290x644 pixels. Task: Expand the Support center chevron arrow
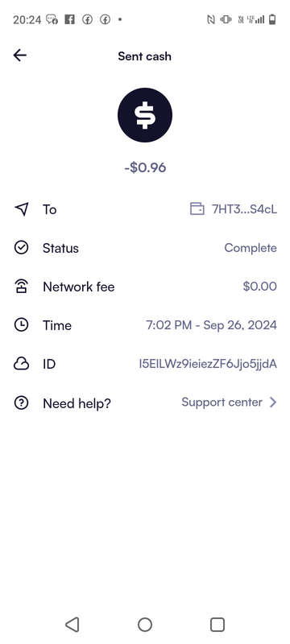[x=273, y=402]
